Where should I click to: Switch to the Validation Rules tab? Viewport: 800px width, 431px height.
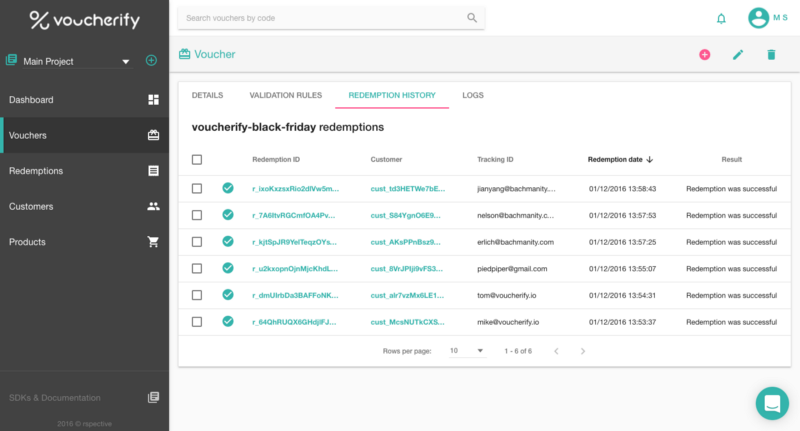285,95
